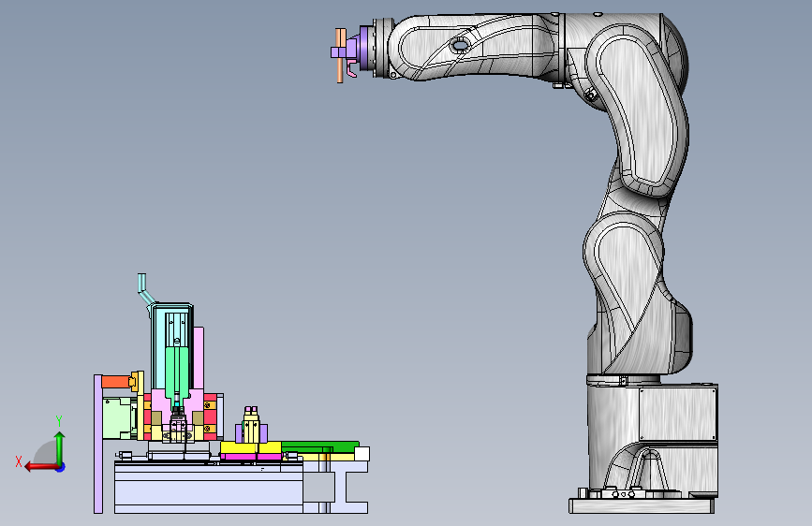812x526 pixels.
Task: Select the orange bracket on left fixture
Action: [115, 382]
